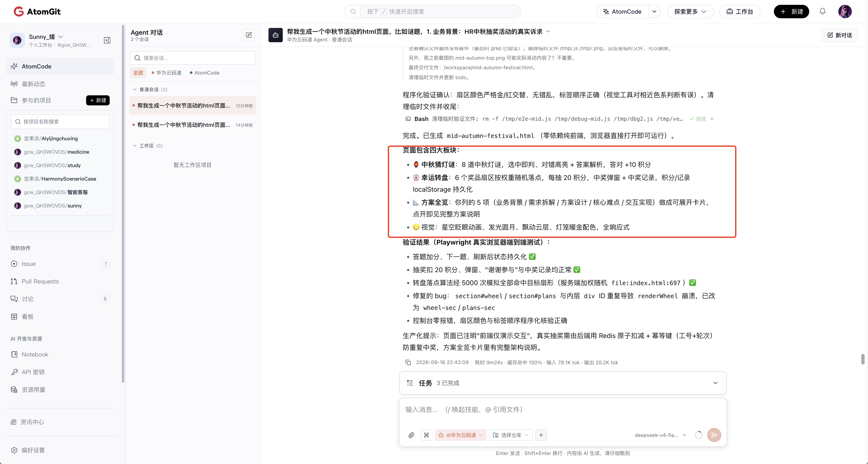
Task: Select the AtomCode filter tab
Action: pos(205,73)
